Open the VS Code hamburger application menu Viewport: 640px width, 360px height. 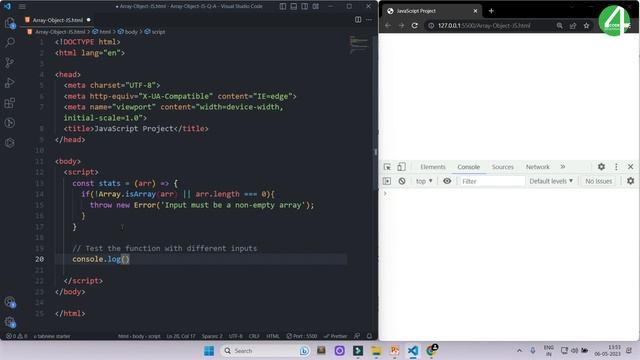click(22, 6)
